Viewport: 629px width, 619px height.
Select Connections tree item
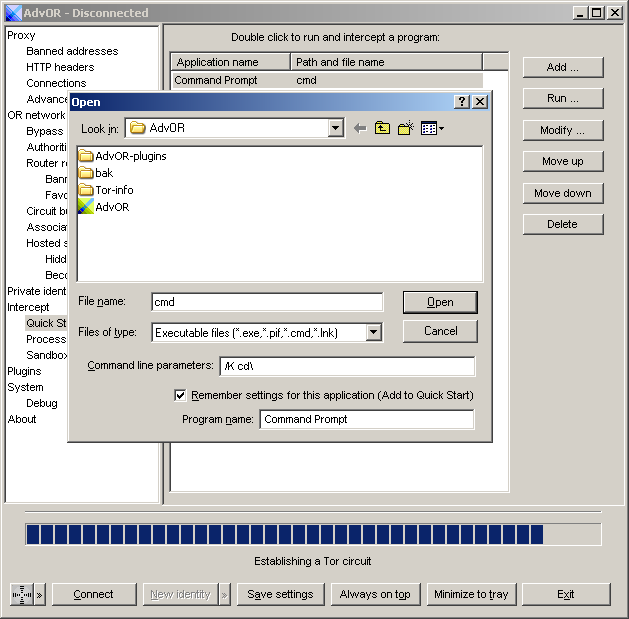pyautogui.click(x=56, y=83)
